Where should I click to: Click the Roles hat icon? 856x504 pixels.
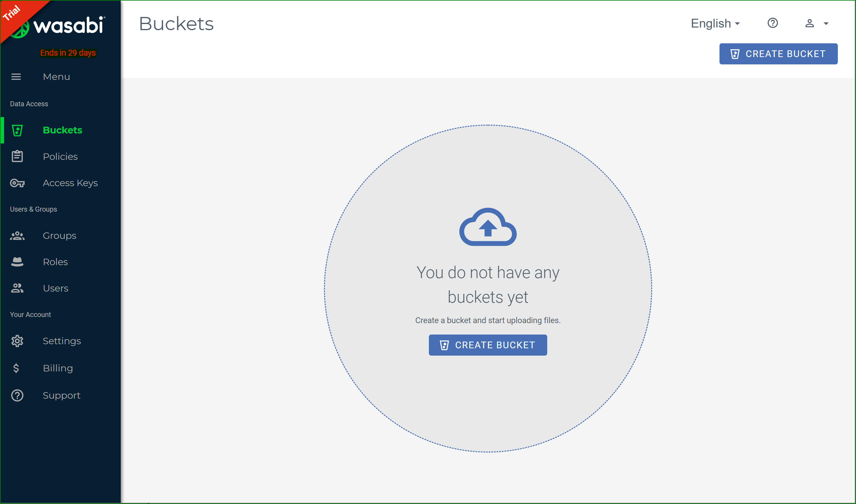17,262
